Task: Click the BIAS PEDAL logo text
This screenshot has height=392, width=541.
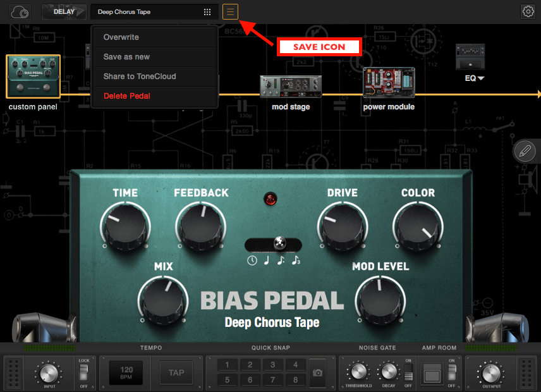Action: coord(272,300)
